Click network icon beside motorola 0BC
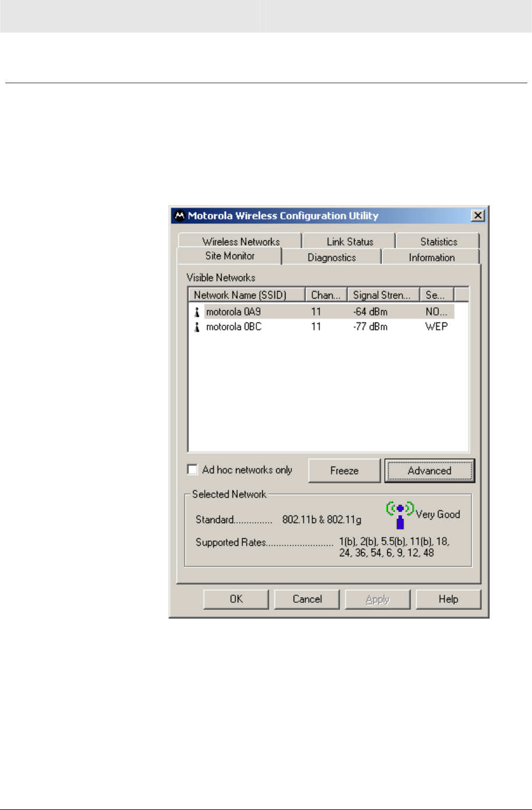 (197, 327)
